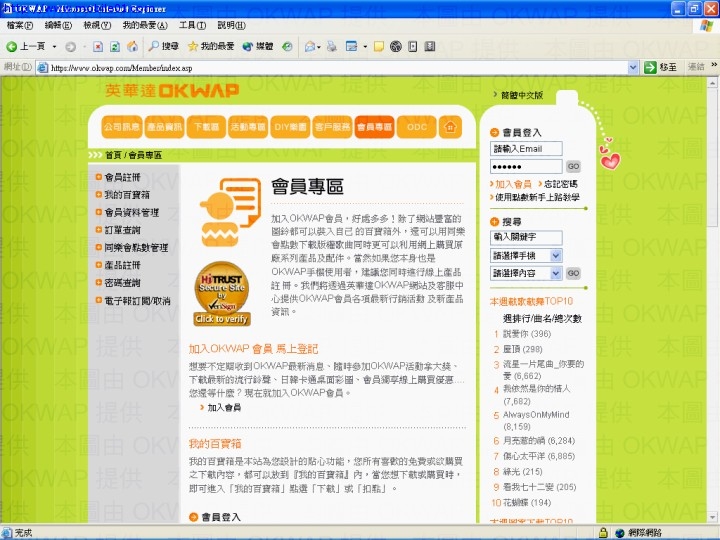Click the 輸入關鍵字 search keyword field
Viewport: 720px width, 540px height.
(x=526, y=237)
